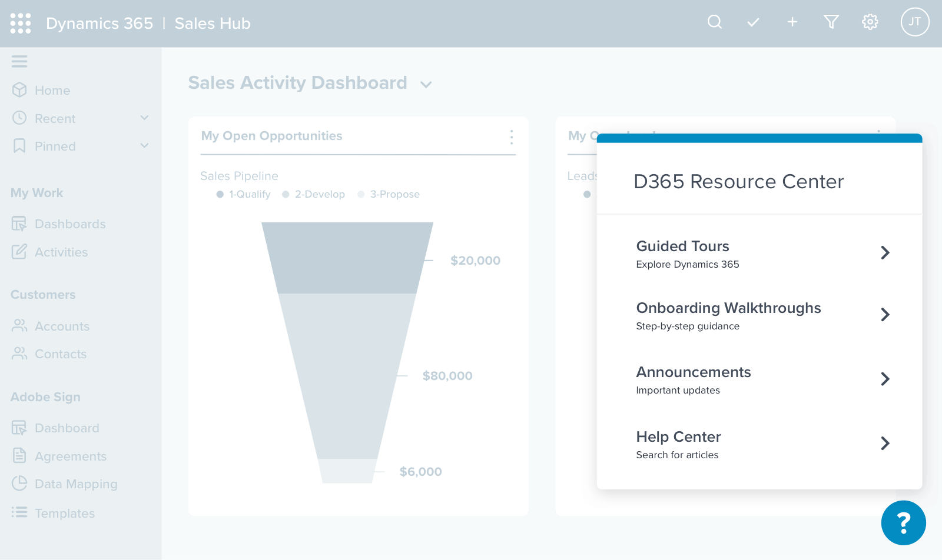Open Dashboards under My Work
Image resolution: width=942 pixels, height=560 pixels.
pos(70,224)
